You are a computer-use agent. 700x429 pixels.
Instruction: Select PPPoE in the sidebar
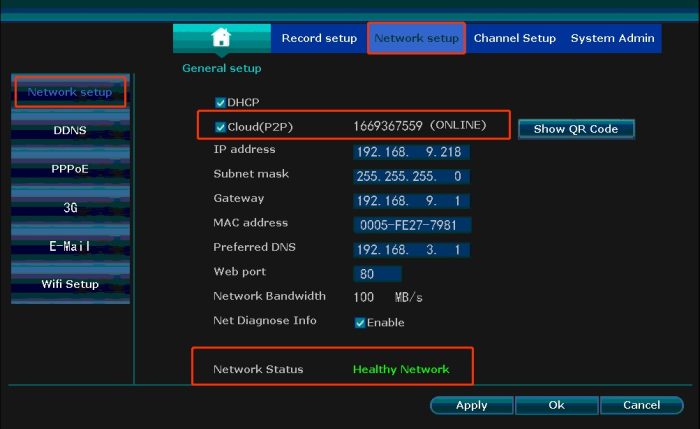(69, 169)
